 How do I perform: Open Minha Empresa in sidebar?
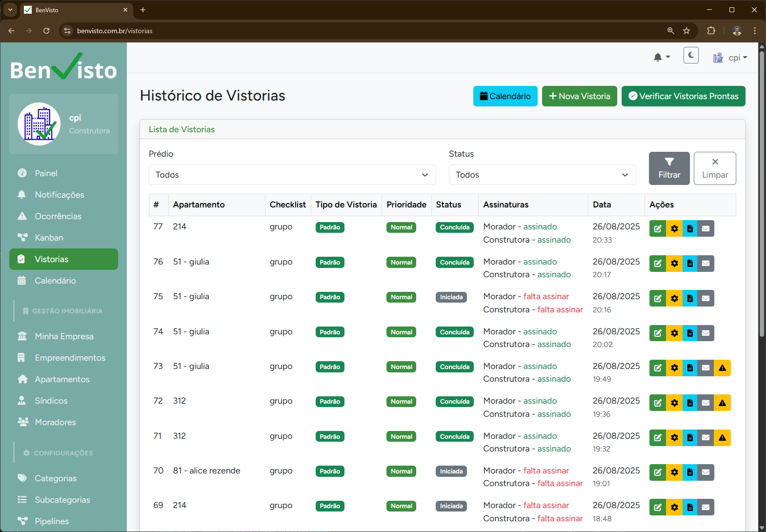click(x=63, y=336)
